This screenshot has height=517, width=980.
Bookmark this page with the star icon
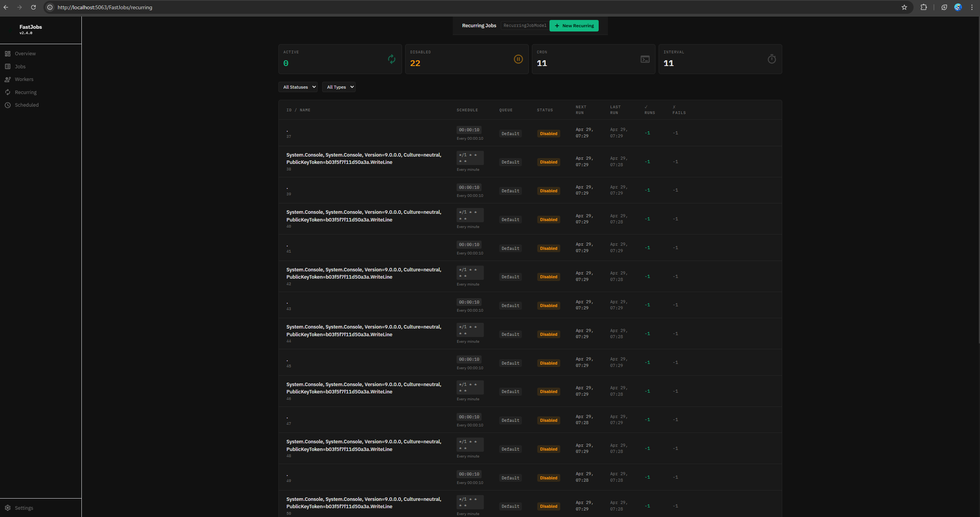[x=904, y=7]
